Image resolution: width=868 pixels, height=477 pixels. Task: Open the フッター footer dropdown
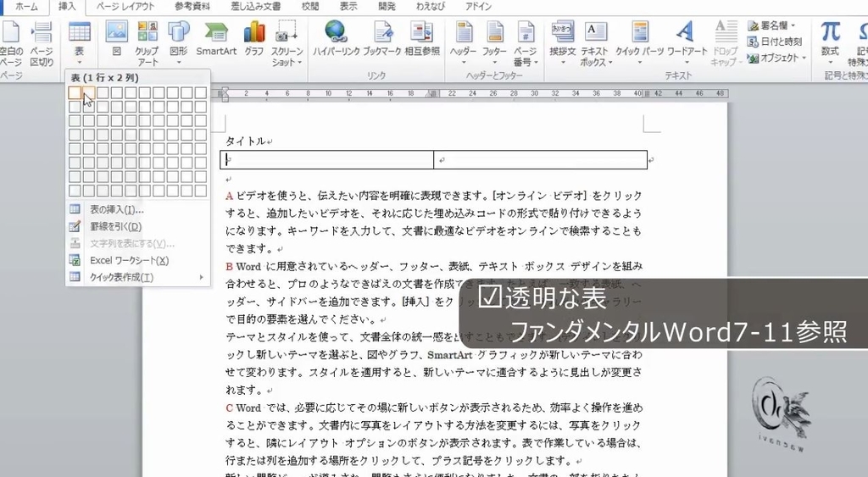pos(494,43)
